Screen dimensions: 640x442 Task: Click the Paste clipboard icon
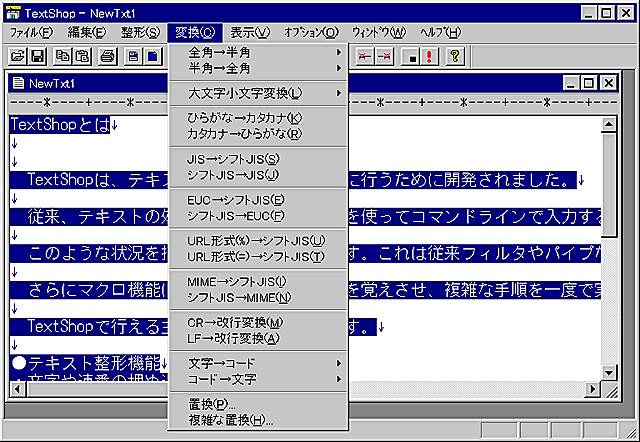tap(82, 56)
